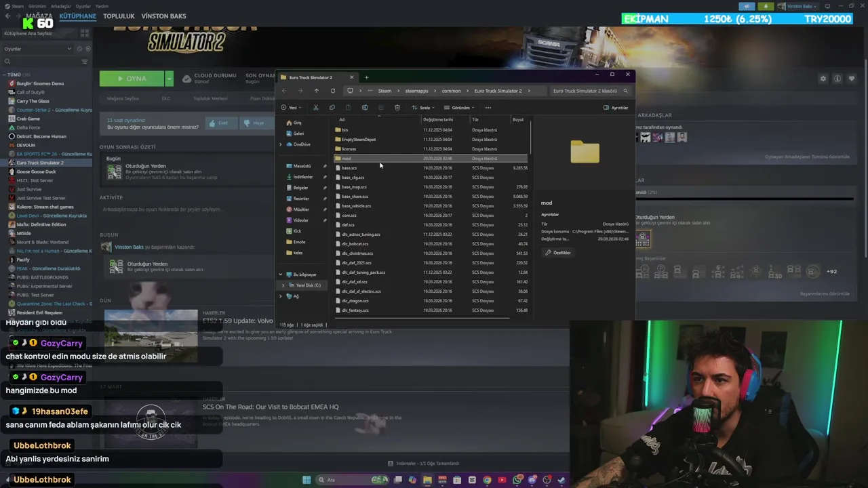Click the Steam recent clock filter icon
This screenshot has height=488, width=868.
[x=79, y=49]
